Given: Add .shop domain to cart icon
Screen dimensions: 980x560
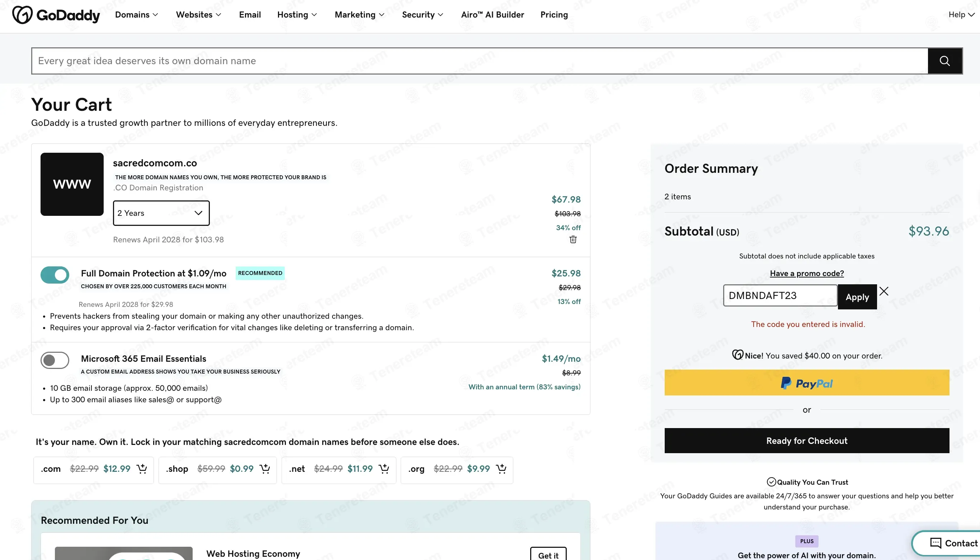Looking at the screenshot, I should click(265, 469).
